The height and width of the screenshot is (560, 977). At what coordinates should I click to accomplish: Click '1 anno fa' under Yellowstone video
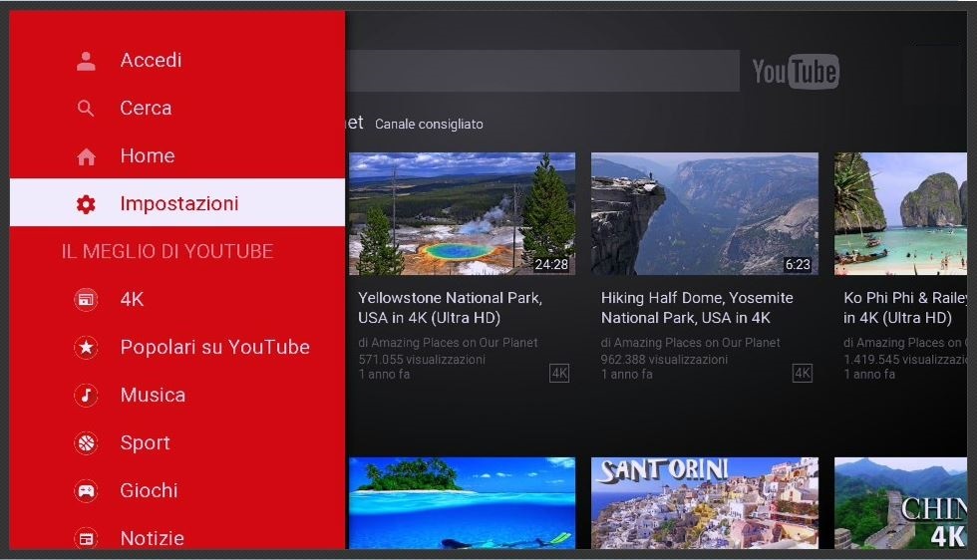tap(384, 375)
